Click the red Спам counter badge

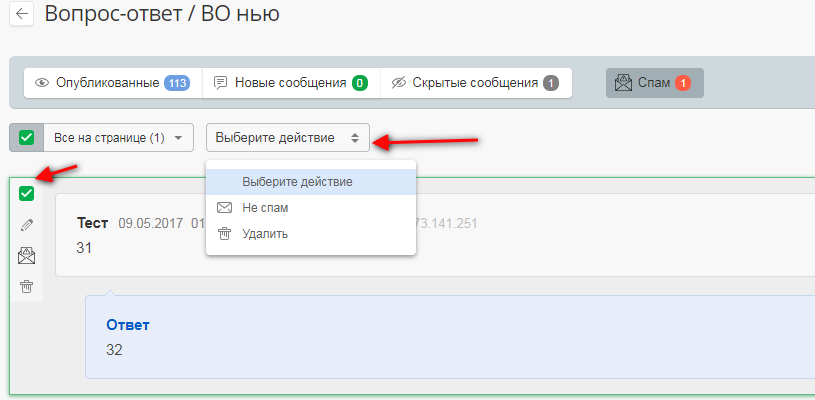(683, 83)
